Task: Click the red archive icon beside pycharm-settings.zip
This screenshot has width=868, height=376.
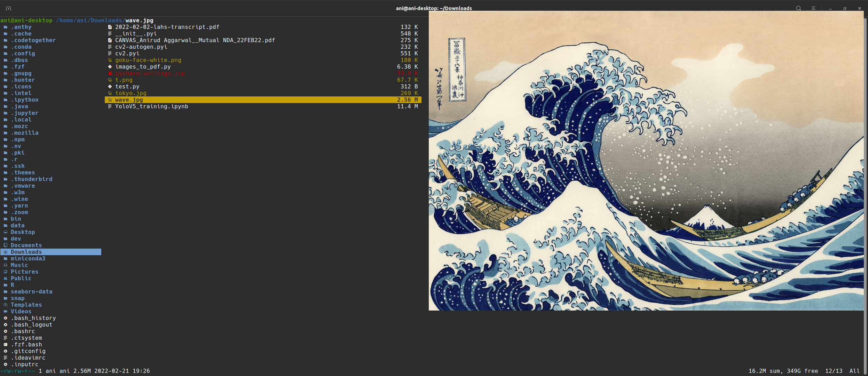Action: (x=110, y=73)
